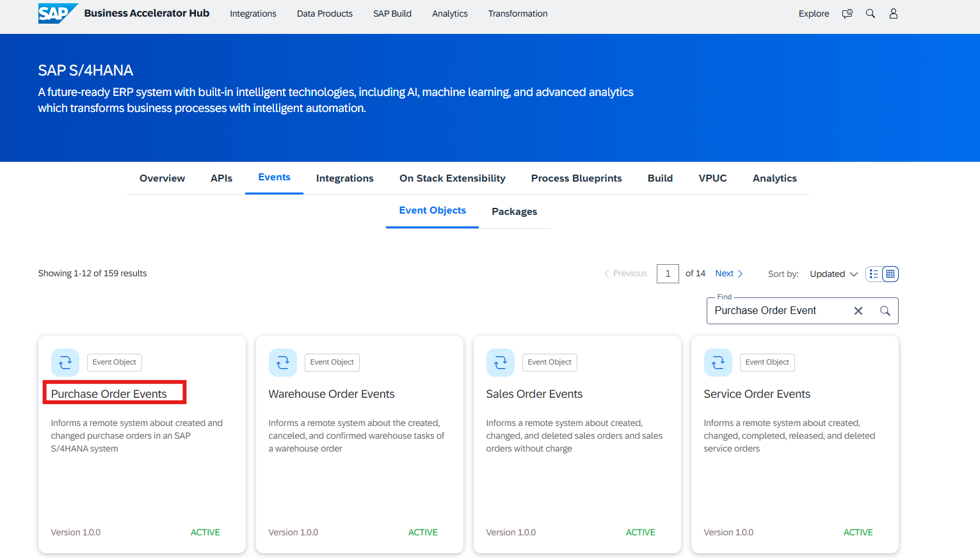Click the Warehouse Order Events description text

(357, 436)
